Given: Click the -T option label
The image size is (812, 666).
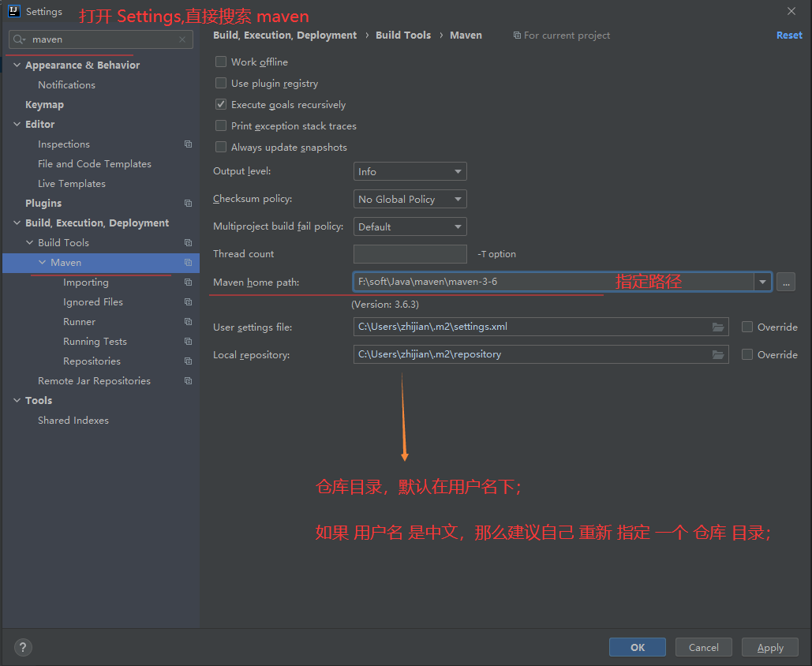Looking at the screenshot, I should (496, 254).
